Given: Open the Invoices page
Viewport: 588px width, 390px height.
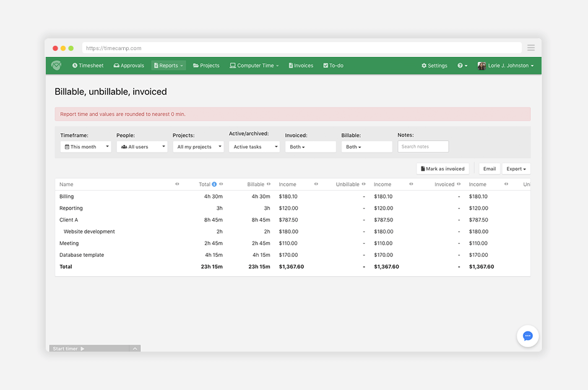Looking at the screenshot, I should [301, 66].
